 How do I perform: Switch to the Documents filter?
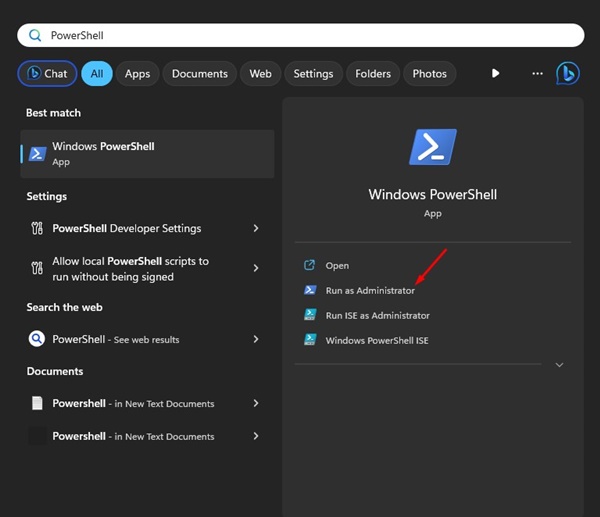click(199, 73)
